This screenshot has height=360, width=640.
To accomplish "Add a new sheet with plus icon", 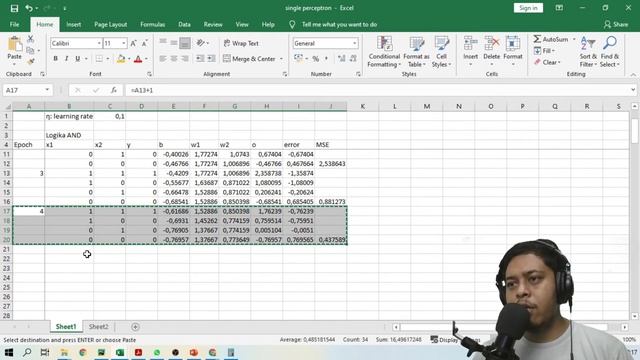I will (x=135, y=327).
